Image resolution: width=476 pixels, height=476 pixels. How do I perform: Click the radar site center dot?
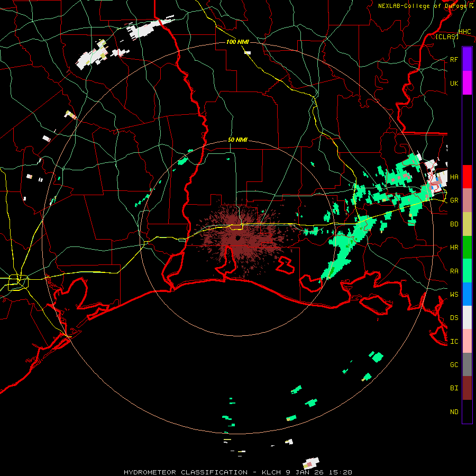(237, 237)
